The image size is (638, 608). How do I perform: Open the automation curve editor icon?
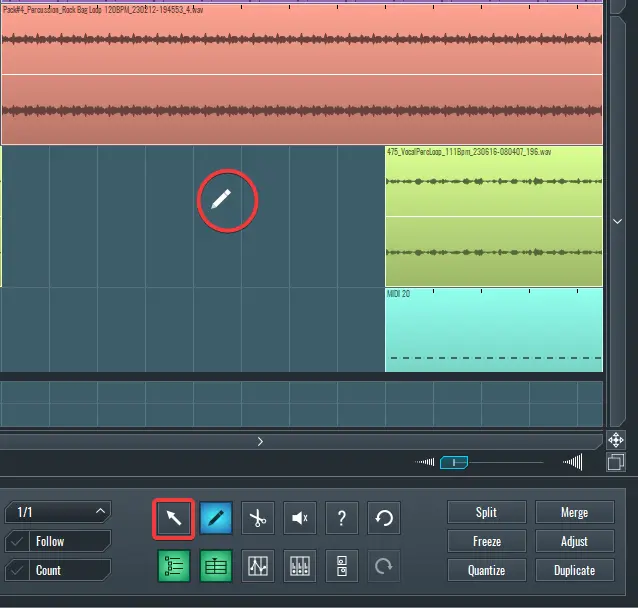coord(258,566)
